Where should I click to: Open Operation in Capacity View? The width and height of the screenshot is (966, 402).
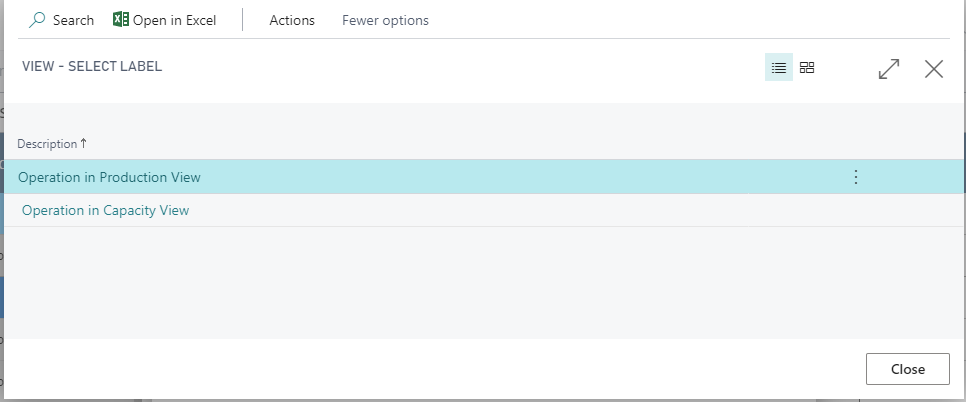tap(105, 211)
